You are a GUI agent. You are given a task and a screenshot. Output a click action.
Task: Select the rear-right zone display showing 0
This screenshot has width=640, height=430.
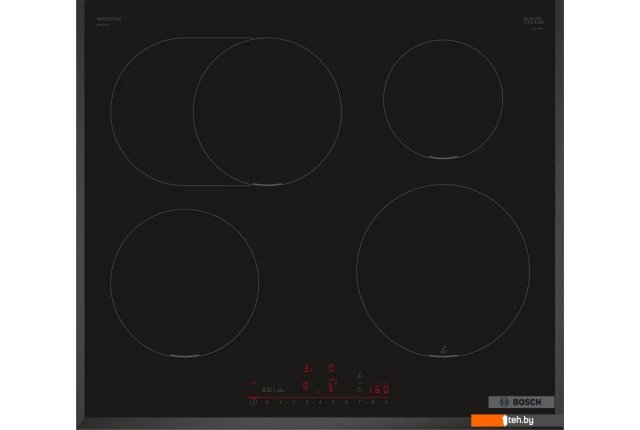331,368
